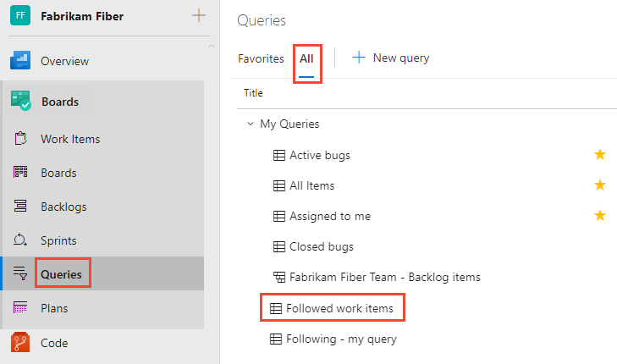This screenshot has height=364, width=617.
Task: Click the flat-list icon beside Active bugs
Action: 279,155
